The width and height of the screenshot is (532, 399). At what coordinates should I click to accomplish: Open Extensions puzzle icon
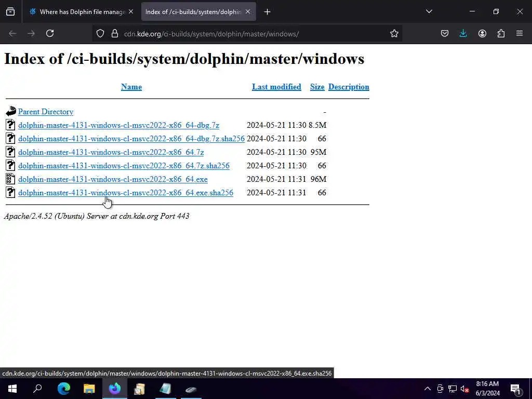[x=501, y=34]
